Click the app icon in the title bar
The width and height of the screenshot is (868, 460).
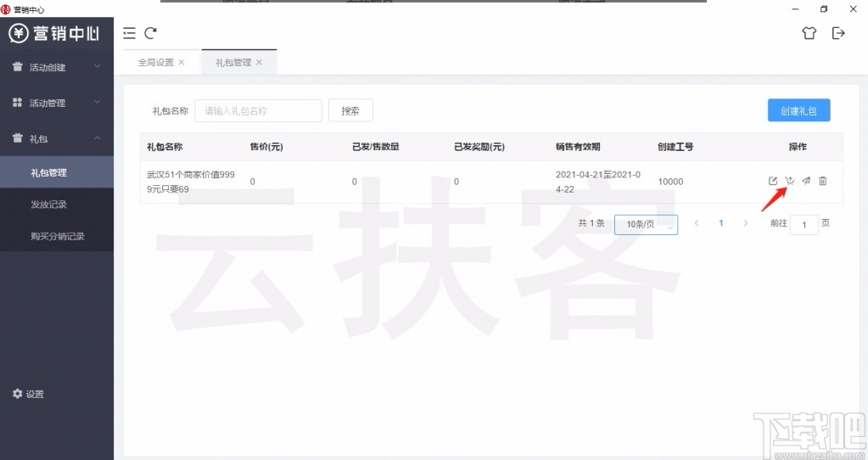tap(6, 9)
